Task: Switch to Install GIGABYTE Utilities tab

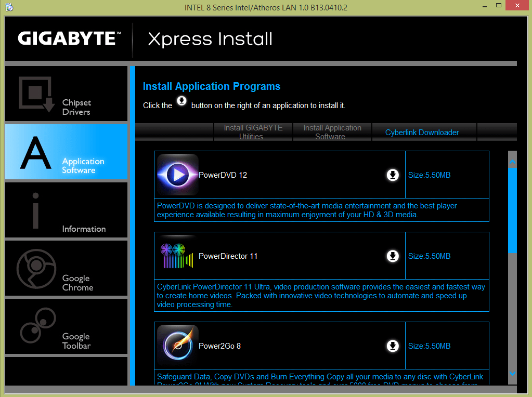Action: pos(253,132)
